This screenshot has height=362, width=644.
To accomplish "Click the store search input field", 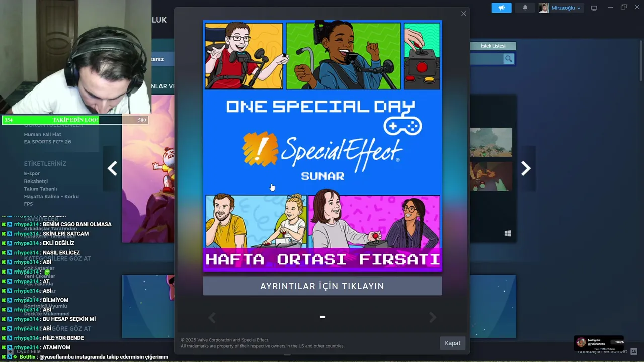I will click(x=486, y=59).
